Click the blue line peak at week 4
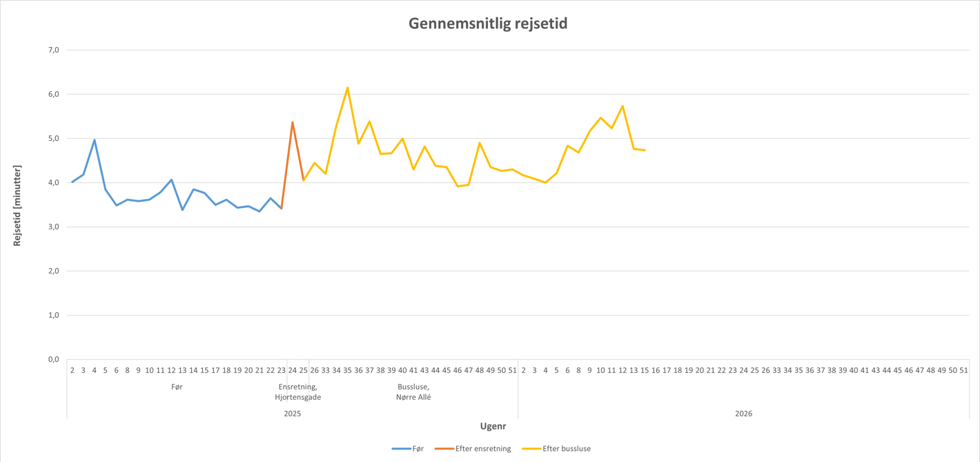This screenshot has width=980, height=462. pos(95,140)
